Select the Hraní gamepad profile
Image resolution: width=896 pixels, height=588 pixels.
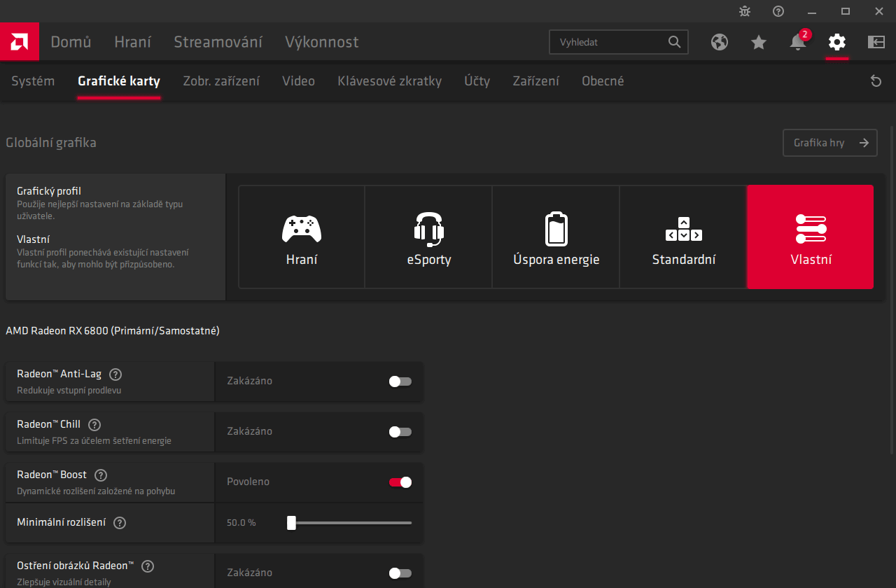[302, 237]
